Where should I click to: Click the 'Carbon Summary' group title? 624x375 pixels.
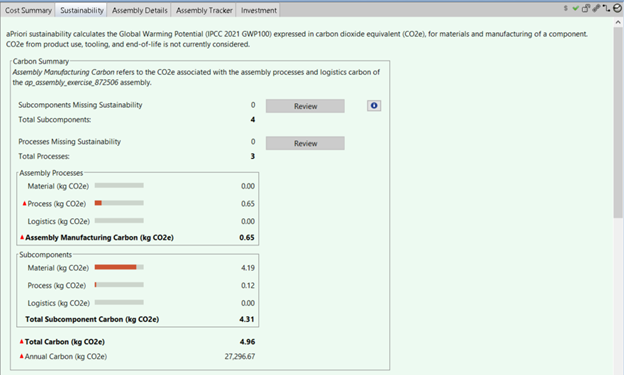point(41,61)
